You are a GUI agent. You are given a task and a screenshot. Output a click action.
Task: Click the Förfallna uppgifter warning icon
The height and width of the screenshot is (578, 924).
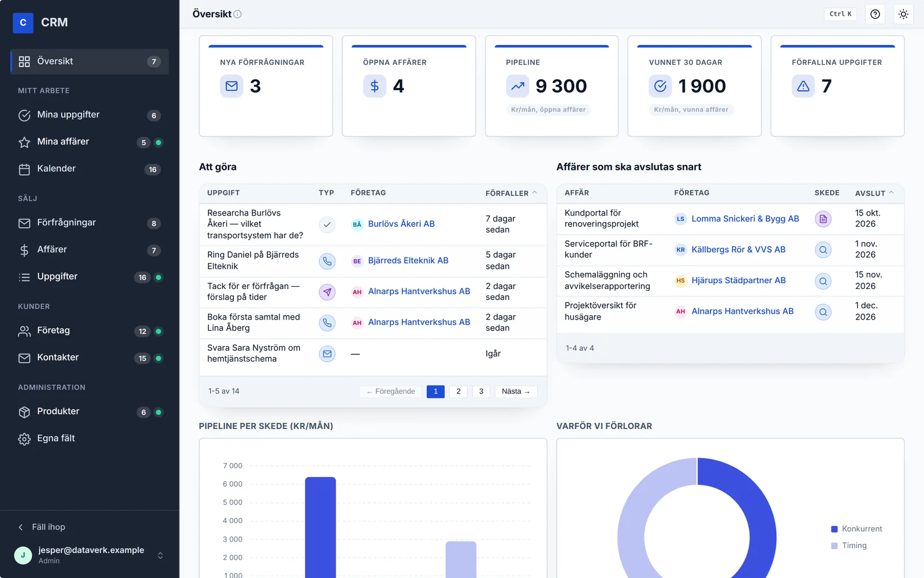click(803, 86)
